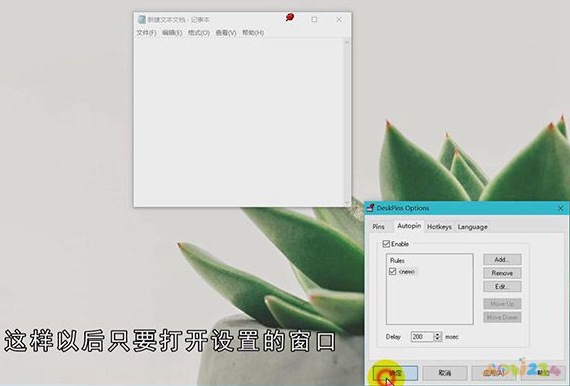Open the 查看(V) menu in Notepad
Image resolution: width=570 pixels, height=386 pixels.
226,33
